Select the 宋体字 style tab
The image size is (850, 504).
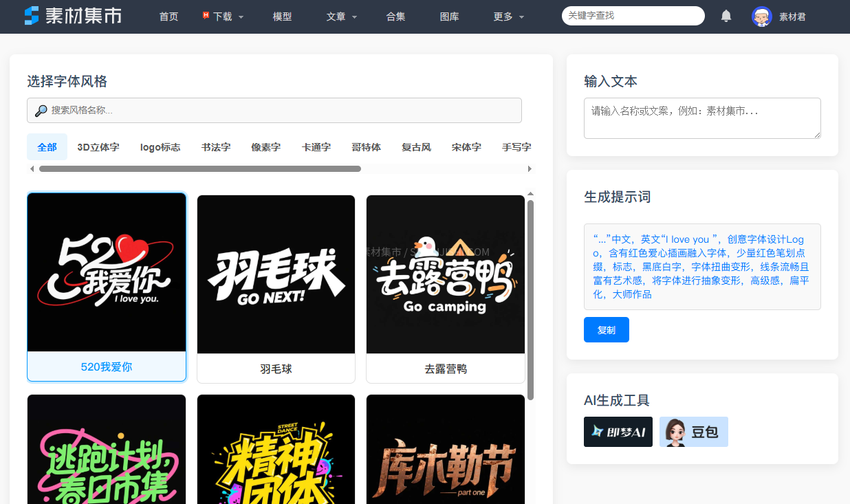click(466, 147)
